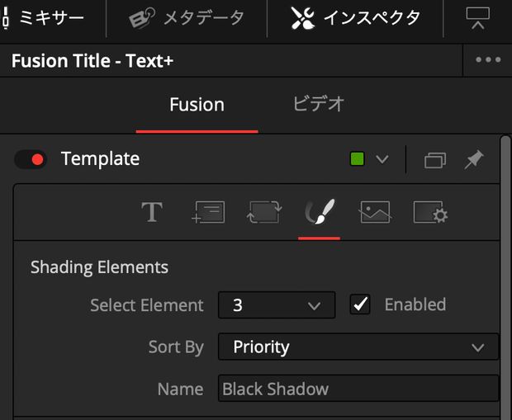Open the Metadata (メタデータ) panel
512x420 pixels.
click(187, 18)
